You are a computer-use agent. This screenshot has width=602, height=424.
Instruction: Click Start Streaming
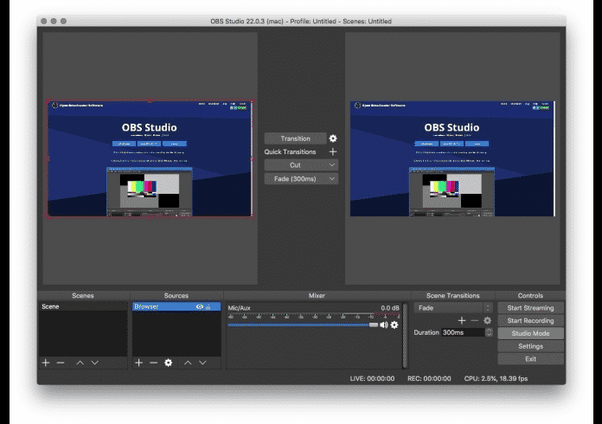click(531, 308)
